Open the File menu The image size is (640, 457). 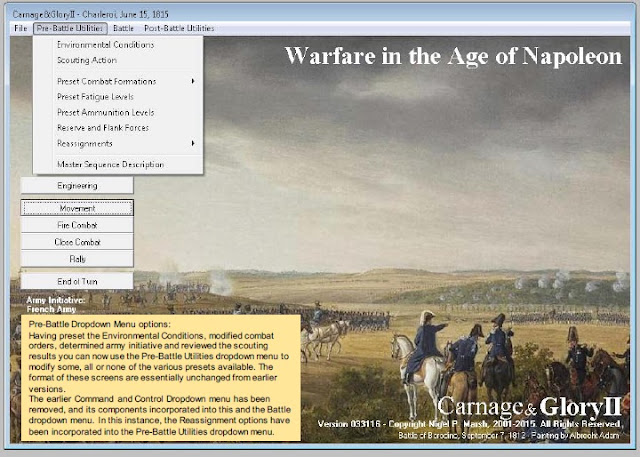20,28
